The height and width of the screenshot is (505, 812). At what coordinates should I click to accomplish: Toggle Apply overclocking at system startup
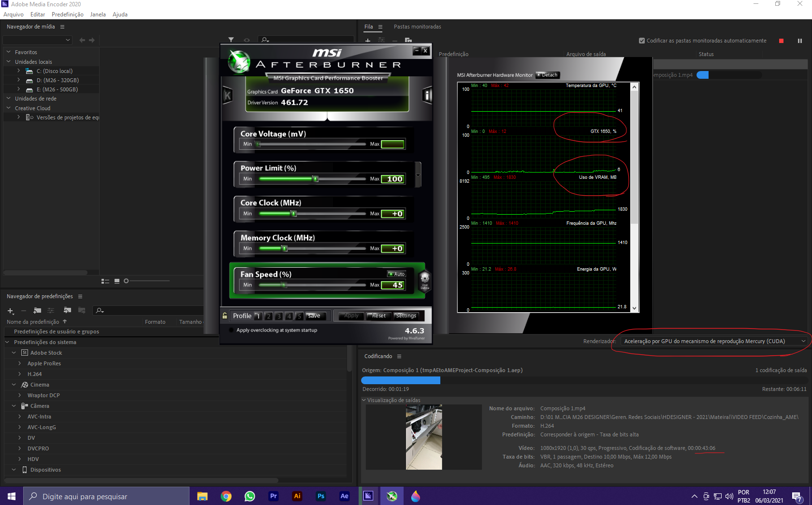pyautogui.click(x=232, y=330)
